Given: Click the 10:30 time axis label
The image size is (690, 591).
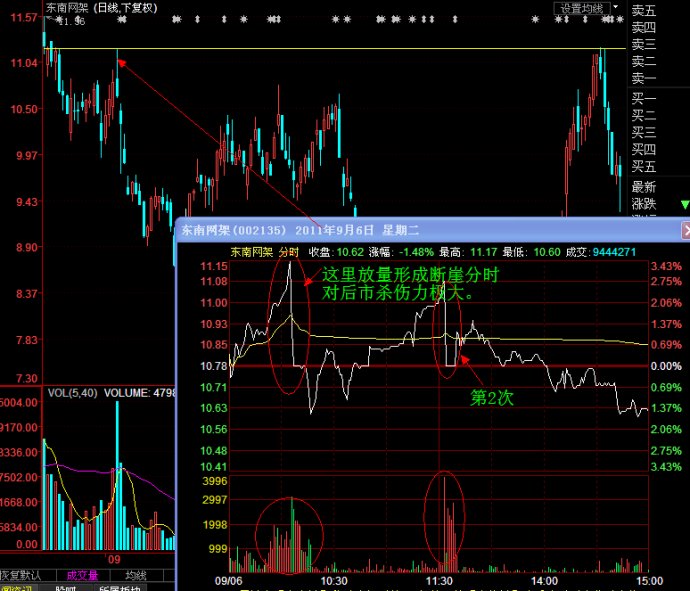Looking at the screenshot, I should pos(334,581).
